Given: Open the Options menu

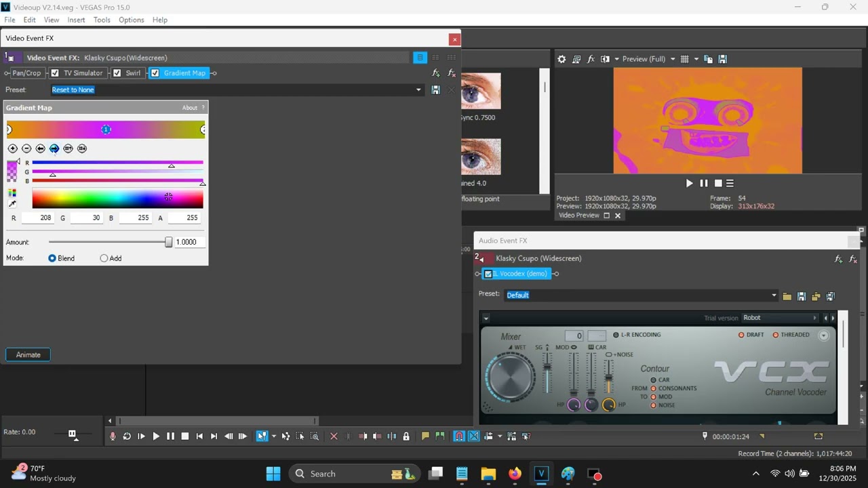Looking at the screenshot, I should coord(132,20).
